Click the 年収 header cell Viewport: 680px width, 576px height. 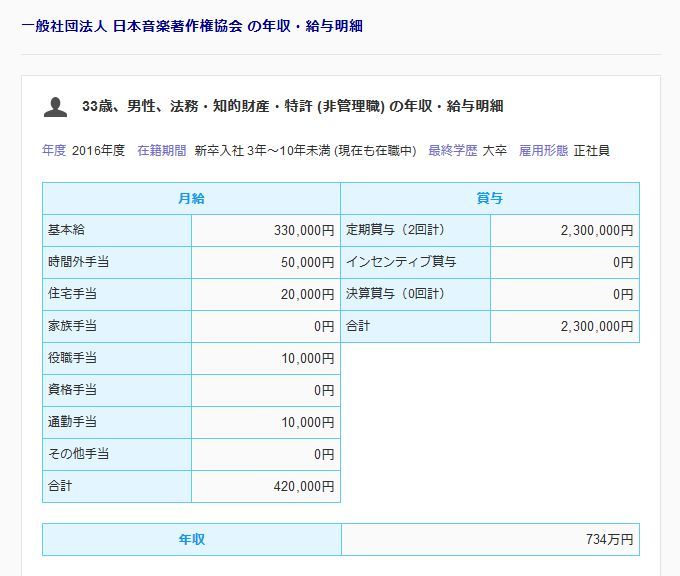point(191,540)
